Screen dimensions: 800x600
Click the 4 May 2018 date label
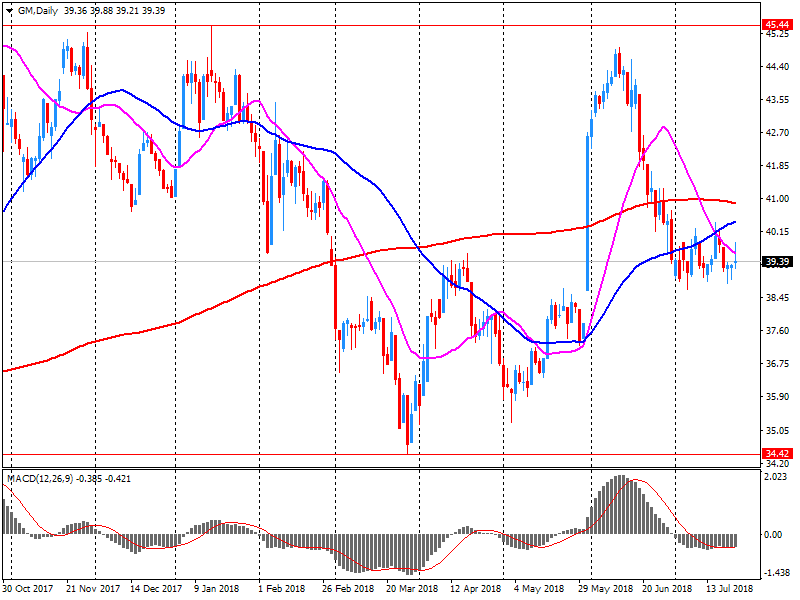[537, 588]
